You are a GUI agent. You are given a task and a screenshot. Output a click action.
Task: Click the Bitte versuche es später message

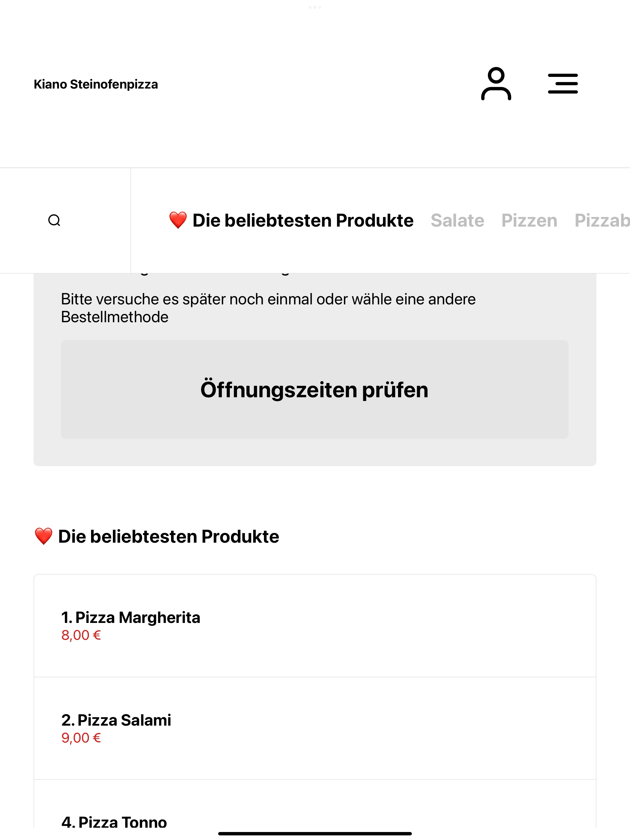tap(268, 308)
